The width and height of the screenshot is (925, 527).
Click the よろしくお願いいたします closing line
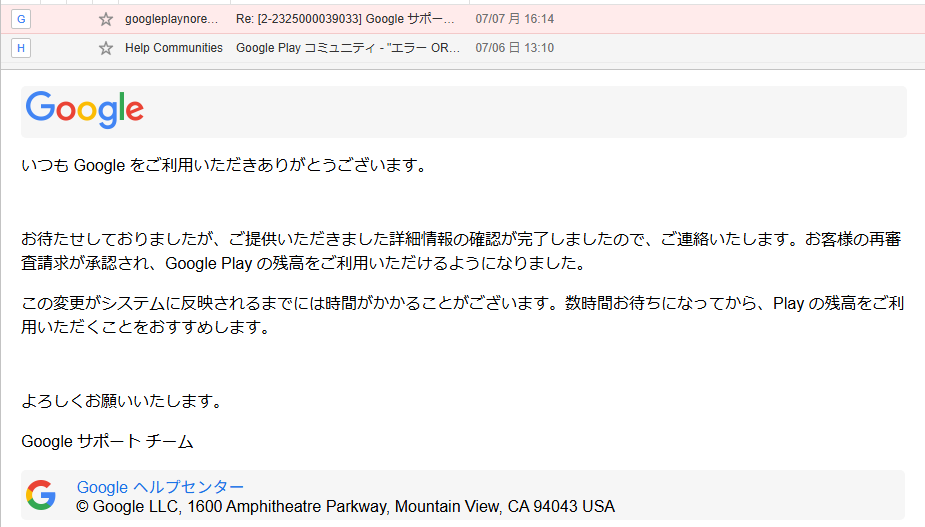click(122, 401)
